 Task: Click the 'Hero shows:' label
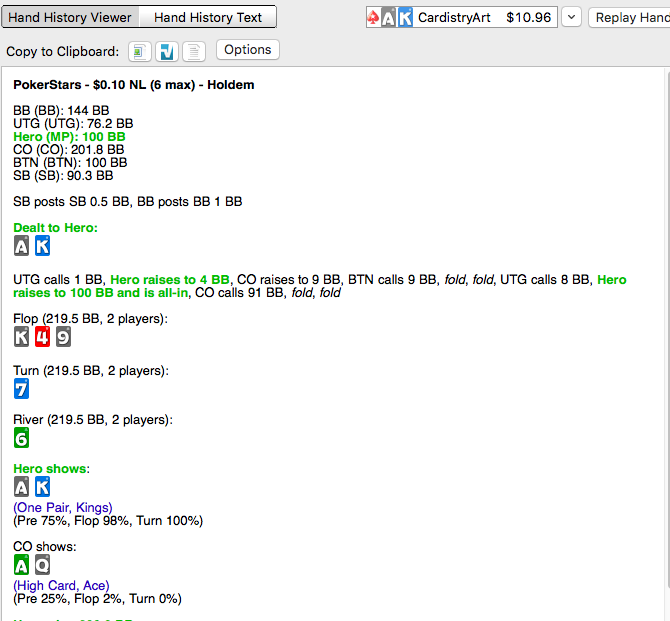click(x=51, y=469)
